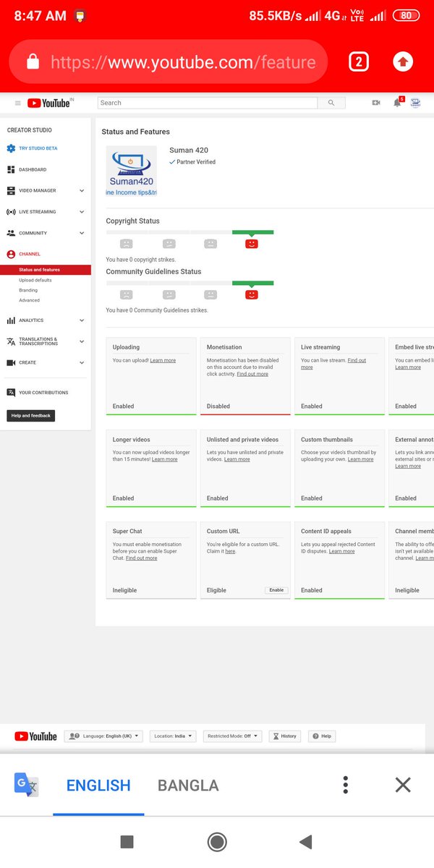Expand the Create section
Viewport: 434px width, 868px height.
82,362
